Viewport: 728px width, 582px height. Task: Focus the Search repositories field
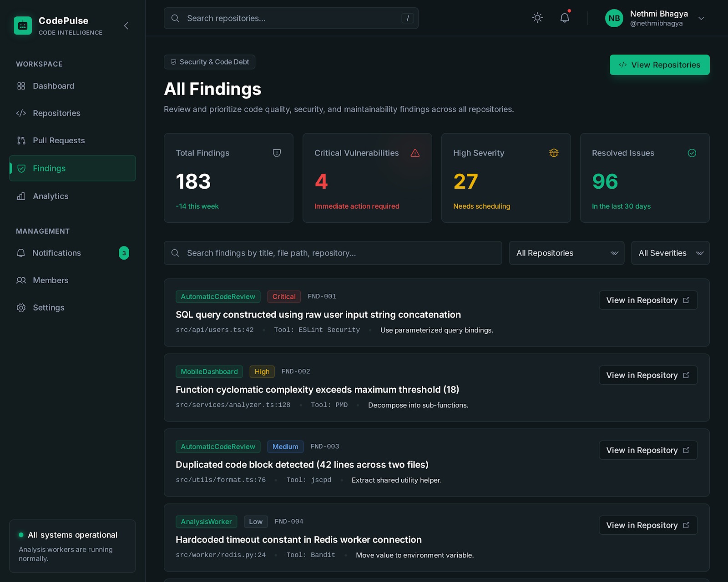click(291, 18)
